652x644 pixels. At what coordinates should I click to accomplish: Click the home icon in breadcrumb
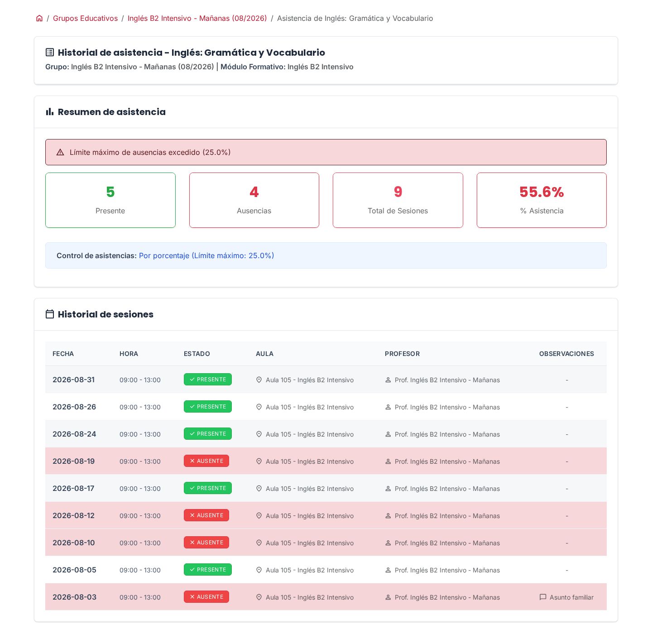pos(39,18)
